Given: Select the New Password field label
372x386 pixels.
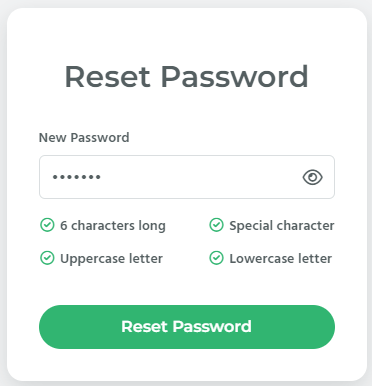Looking at the screenshot, I should (x=84, y=137).
